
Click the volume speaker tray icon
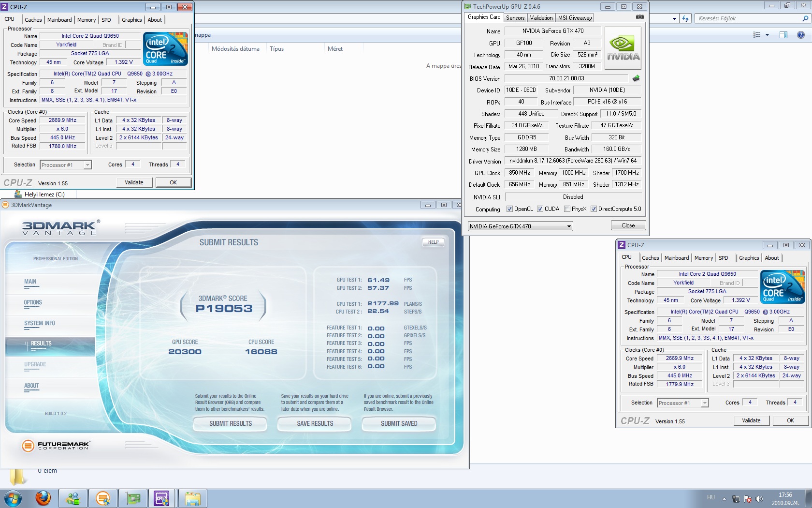click(x=759, y=499)
